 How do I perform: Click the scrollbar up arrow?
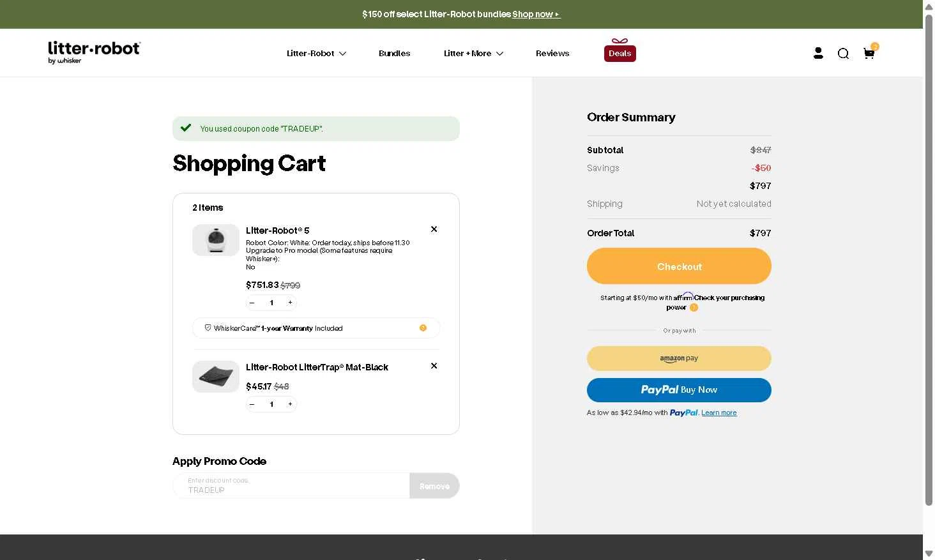[x=929, y=6]
